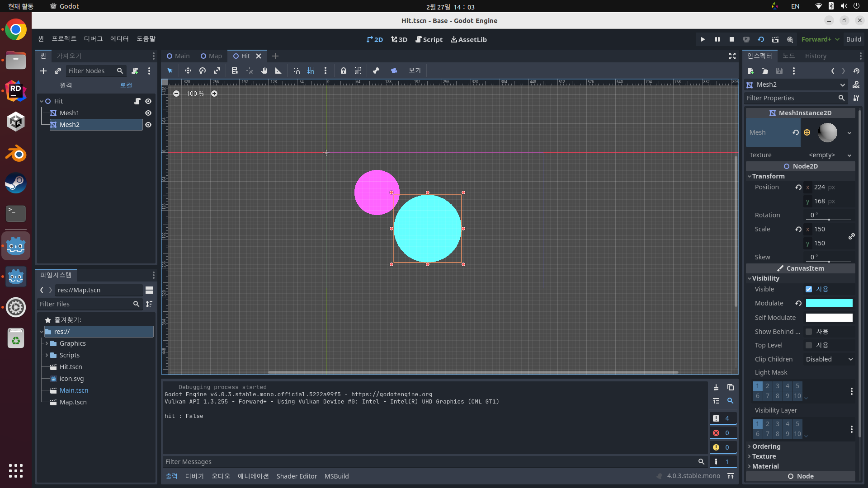Viewport: 868px width, 488px height.
Task: Select the Rotate Mode tool
Action: [203, 70]
